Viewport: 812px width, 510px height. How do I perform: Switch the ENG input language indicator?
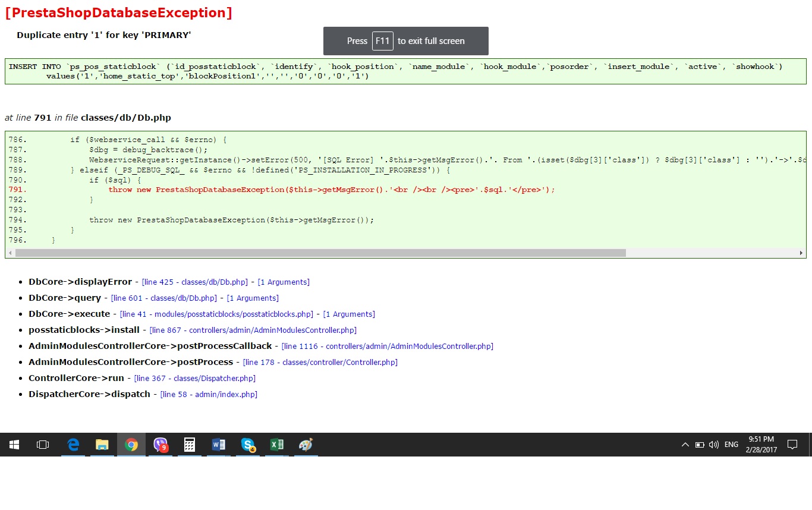731,445
